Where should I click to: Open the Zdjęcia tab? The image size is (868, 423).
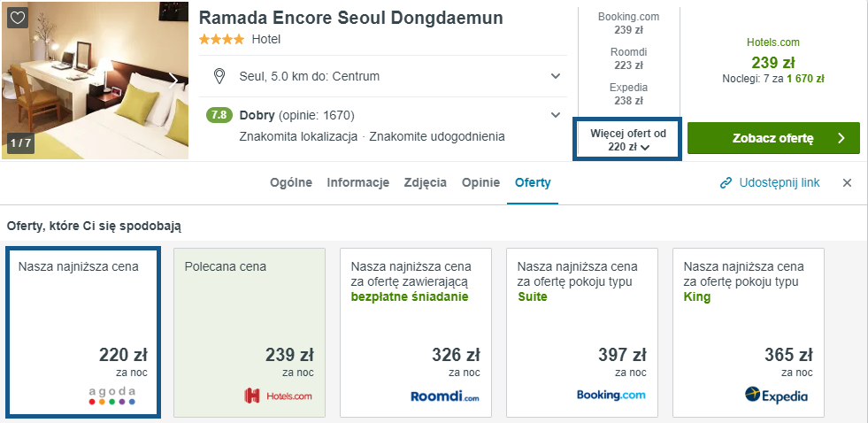coord(425,182)
